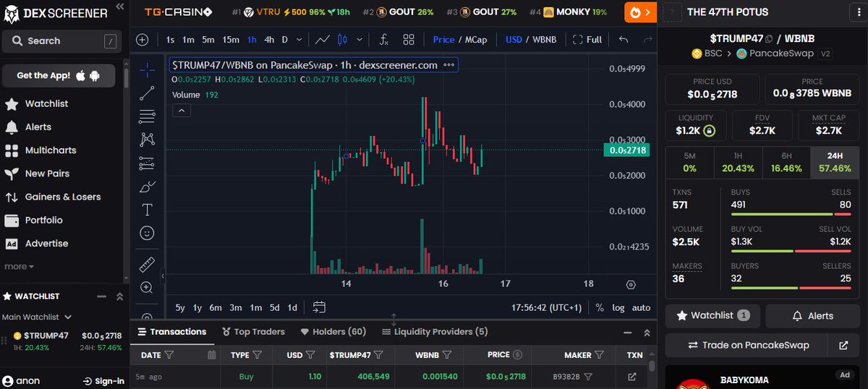The image size is (868, 389).
Task: Switch to candlestick chart style
Action: click(343, 40)
